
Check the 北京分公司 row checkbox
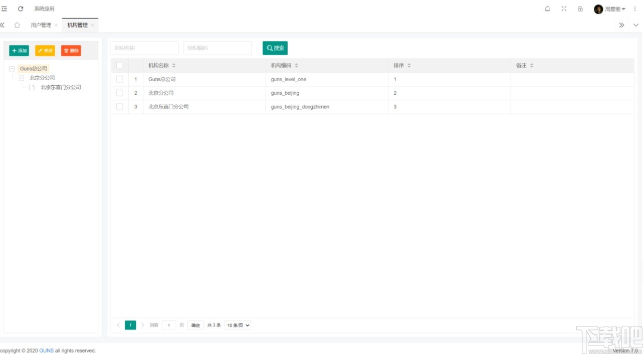[x=119, y=93]
